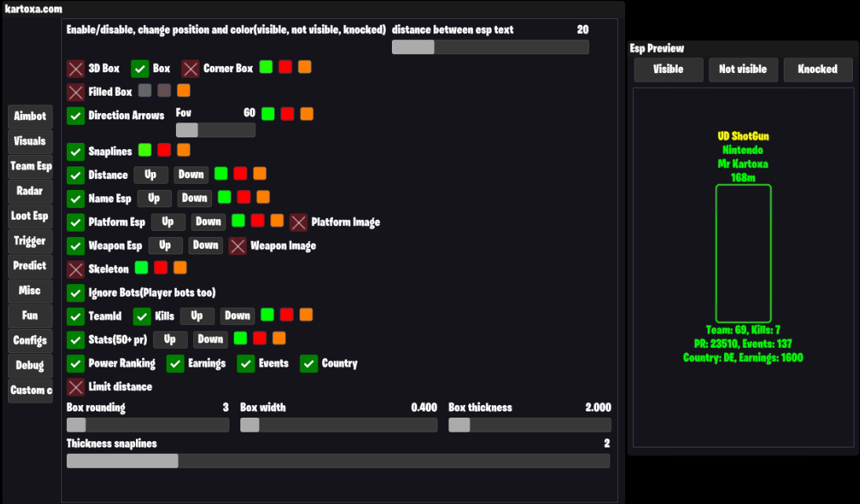Move Name Esp Up
The height and width of the screenshot is (504, 860).
pyautogui.click(x=154, y=198)
